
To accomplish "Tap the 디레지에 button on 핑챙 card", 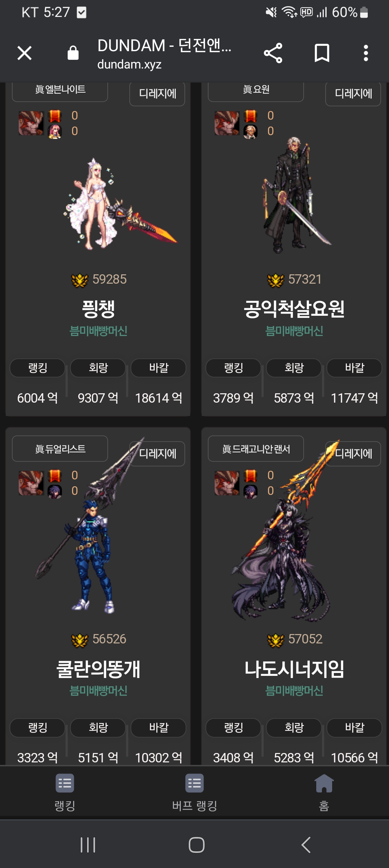I will click(x=157, y=94).
